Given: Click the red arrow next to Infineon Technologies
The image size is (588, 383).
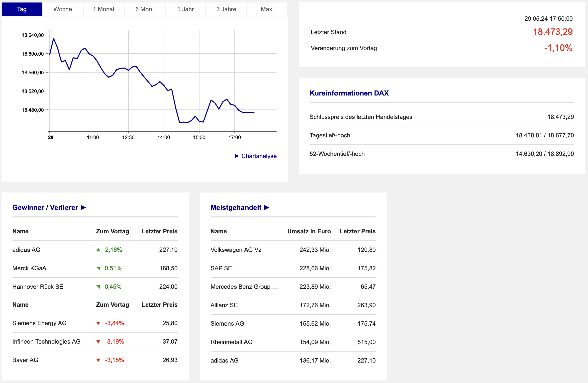Looking at the screenshot, I should coord(98,342).
